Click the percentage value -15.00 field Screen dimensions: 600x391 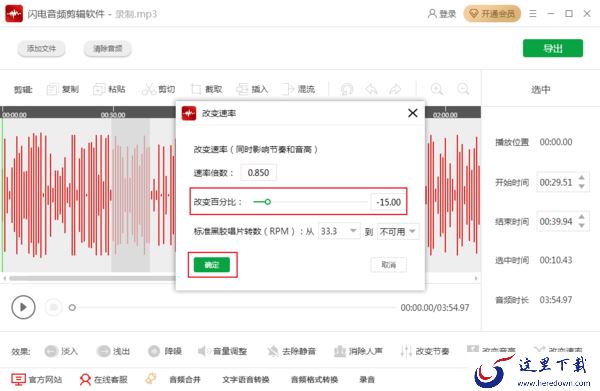388,202
